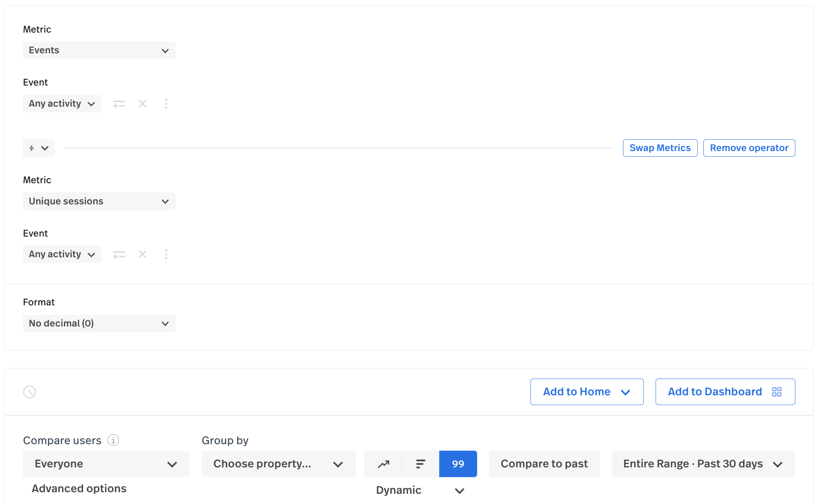
Task: Remove the first Any activity event
Action: (x=143, y=103)
